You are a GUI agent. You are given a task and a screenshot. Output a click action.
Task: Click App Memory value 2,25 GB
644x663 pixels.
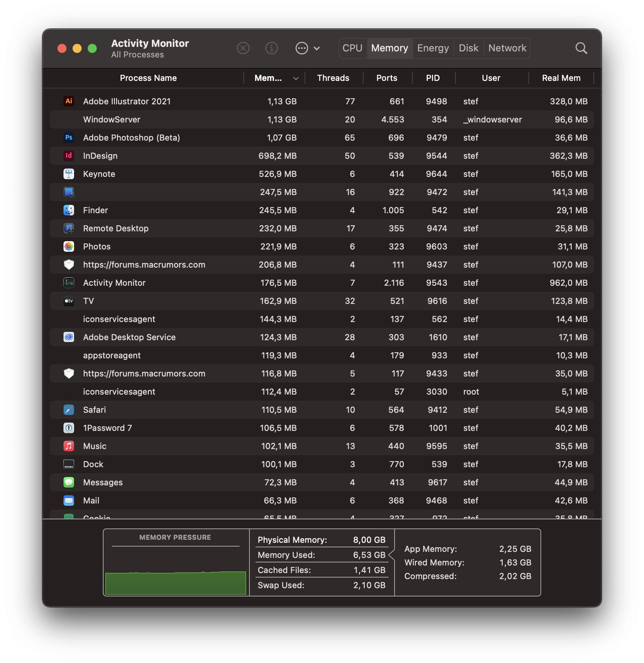[515, 549]
